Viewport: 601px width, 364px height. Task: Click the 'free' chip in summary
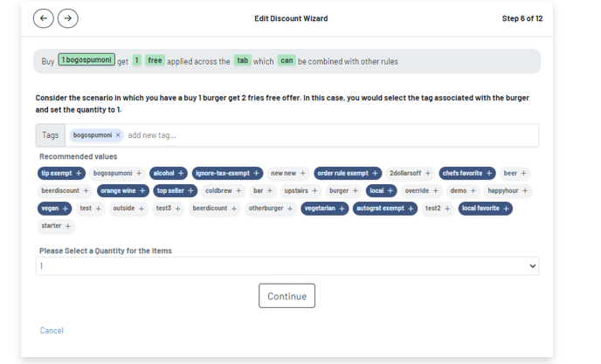pos(155,60)
